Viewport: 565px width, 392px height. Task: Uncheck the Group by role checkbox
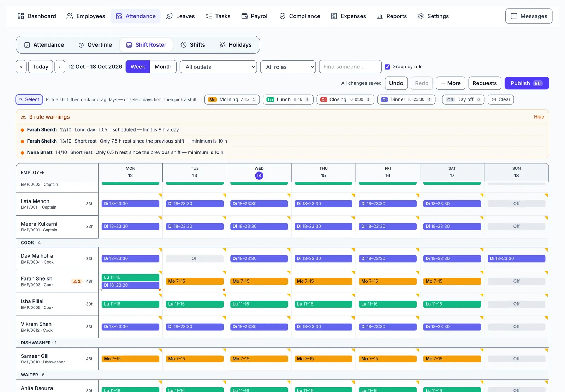(387, 67)
